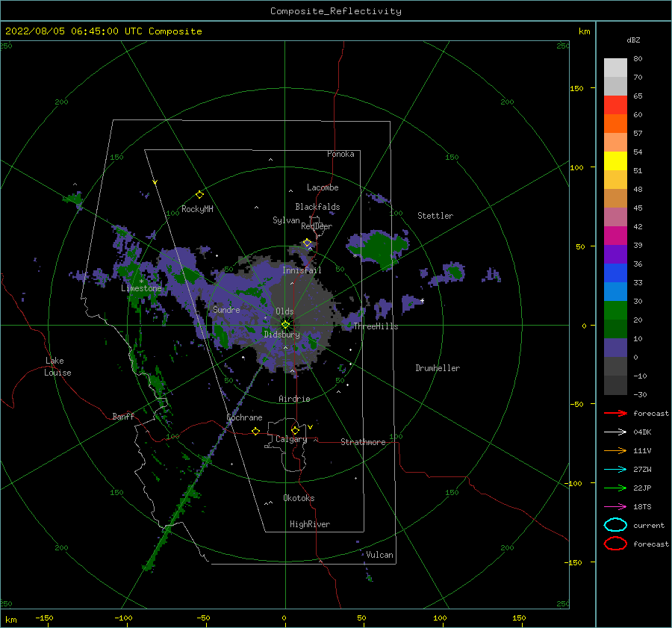Click the Vulcan town label
The image size is (672, 628).
click(x=379, y=555)
